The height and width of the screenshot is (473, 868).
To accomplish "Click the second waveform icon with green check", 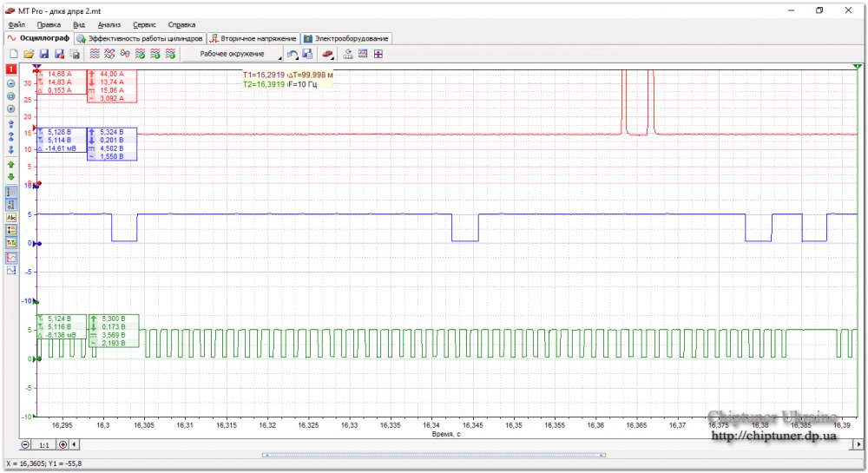I will 155,54.
